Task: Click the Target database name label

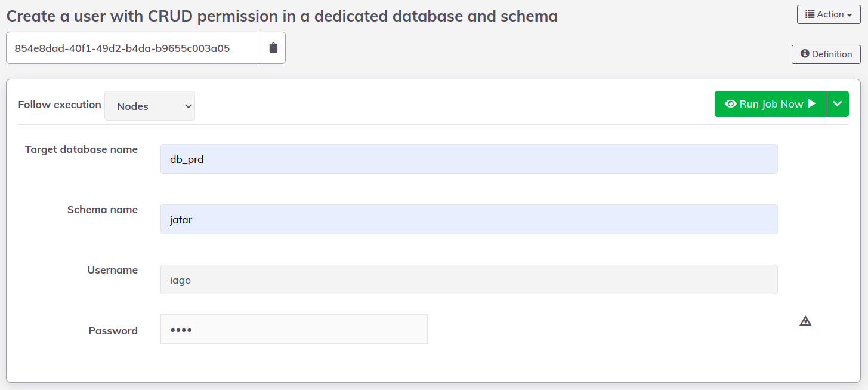Action: (81, 149)
